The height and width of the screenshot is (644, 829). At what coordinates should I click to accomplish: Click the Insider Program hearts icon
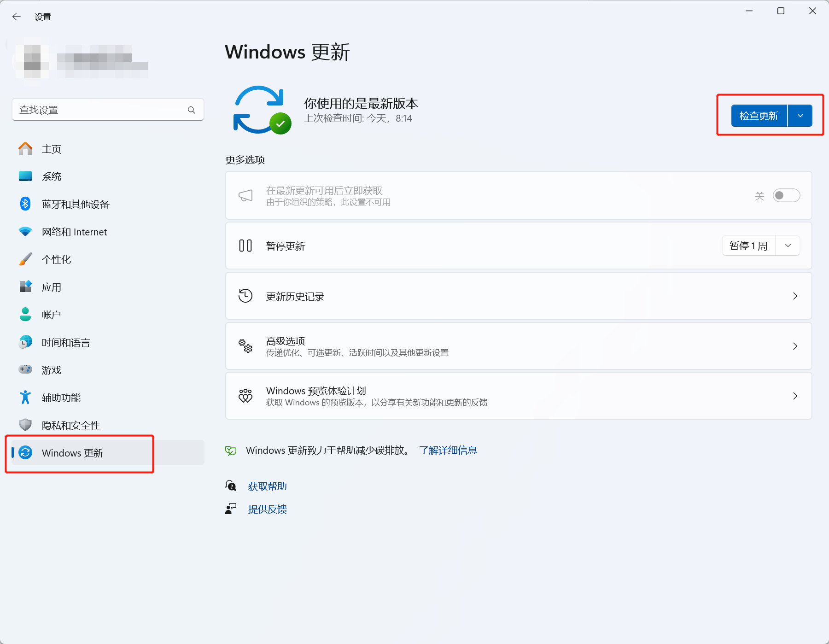[x=245, y=396]
